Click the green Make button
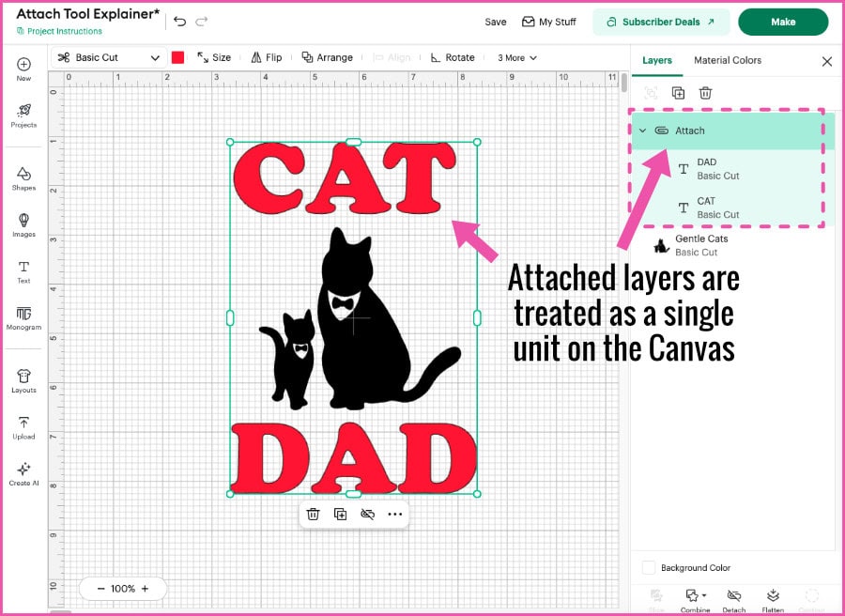The image size is (845, 616). (783, 23)
